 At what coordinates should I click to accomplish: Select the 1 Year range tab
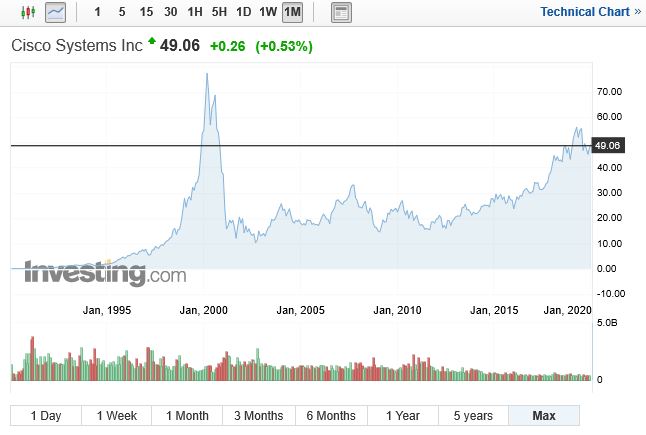(x=403, y=416)
